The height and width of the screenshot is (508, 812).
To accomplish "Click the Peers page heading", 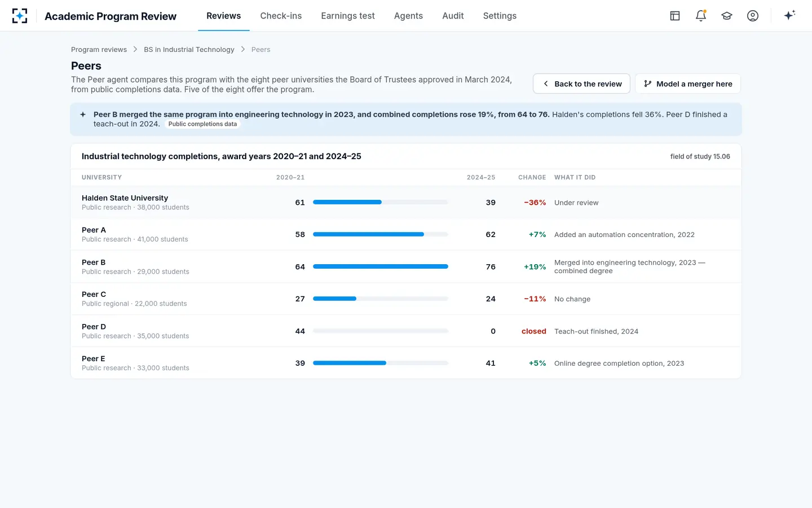I will [86, 66].
